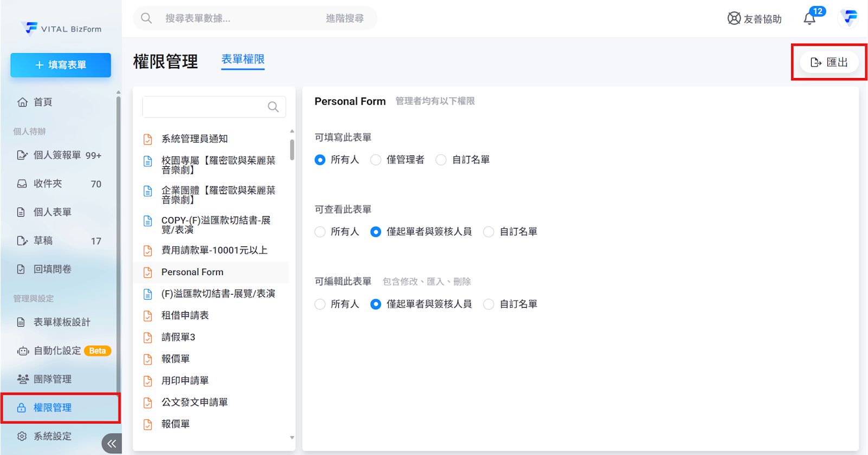Open 首頁 home in sidebar
The image size is (868, 455).
43,102
